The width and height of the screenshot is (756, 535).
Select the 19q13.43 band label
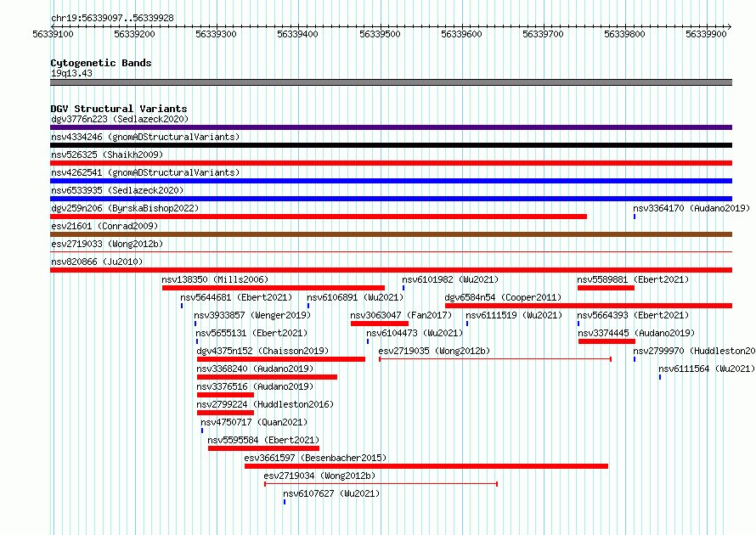pos(71,73)
